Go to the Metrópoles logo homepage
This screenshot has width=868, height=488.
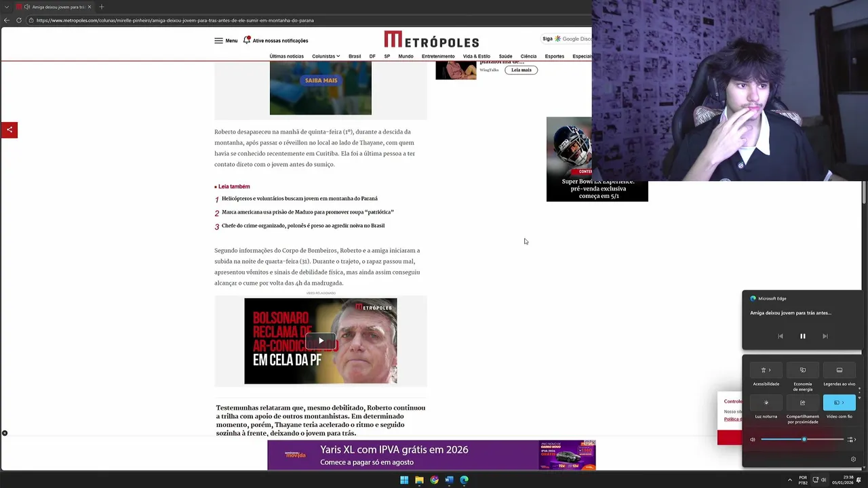point(431,40)
